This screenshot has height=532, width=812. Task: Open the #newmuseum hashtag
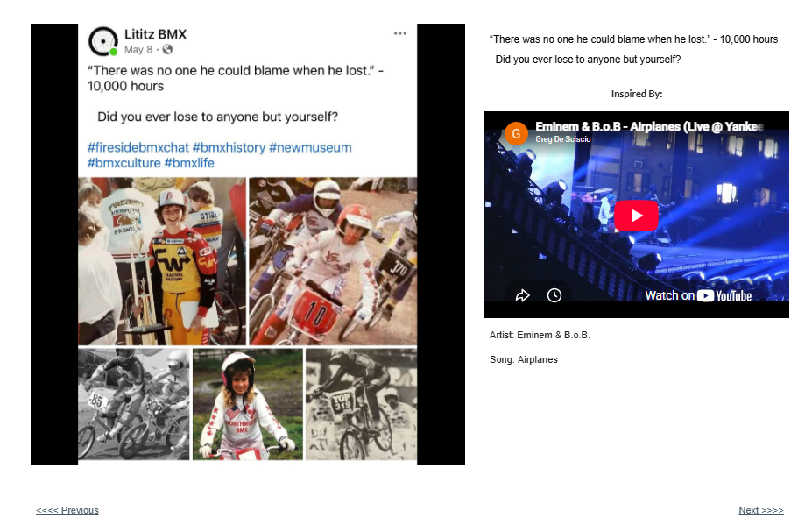[310, 147]
